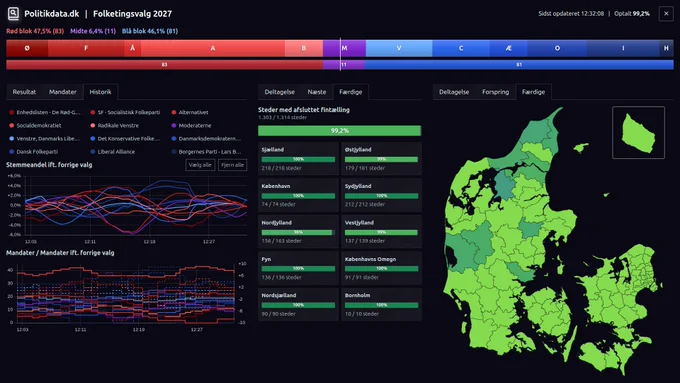
Task: Toggle Det Konservative Folkeparti legend entry
Action: pyautogui.click(x=125, y=138)
